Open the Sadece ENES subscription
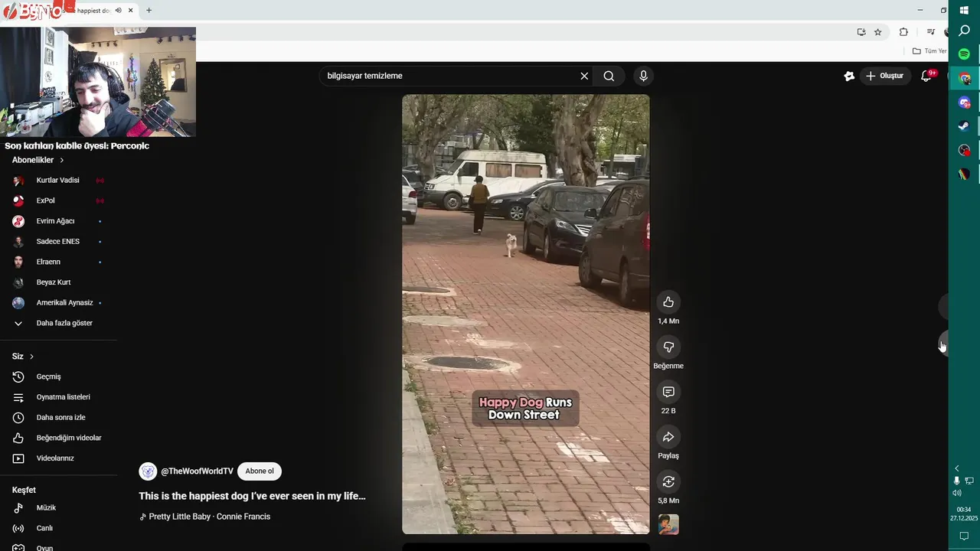The image size is (980, 551). pyautogui.click(x=58, y=242)
